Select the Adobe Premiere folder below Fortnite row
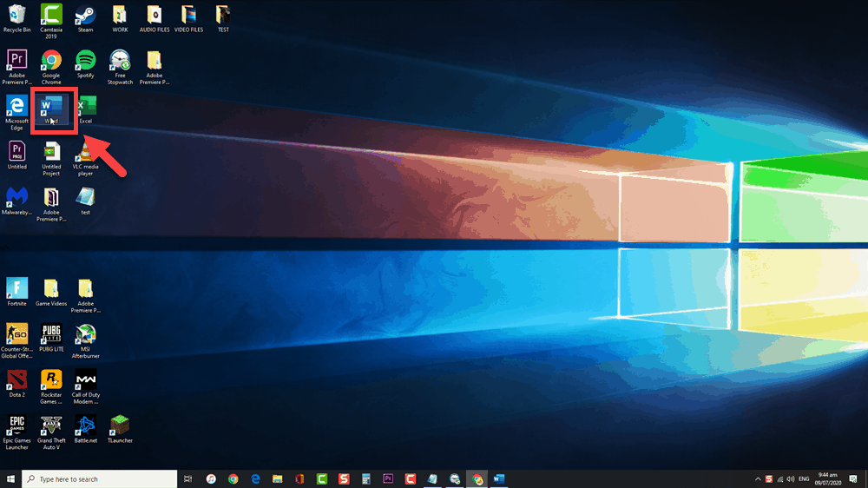This screenshot has width=868, height=488. click(x=85, y=295)
